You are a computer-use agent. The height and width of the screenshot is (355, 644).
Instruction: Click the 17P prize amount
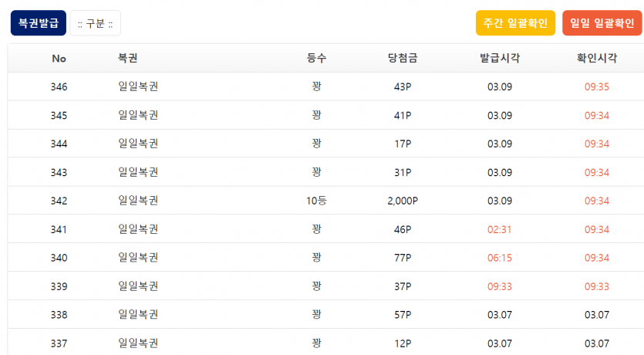(403, 144)
